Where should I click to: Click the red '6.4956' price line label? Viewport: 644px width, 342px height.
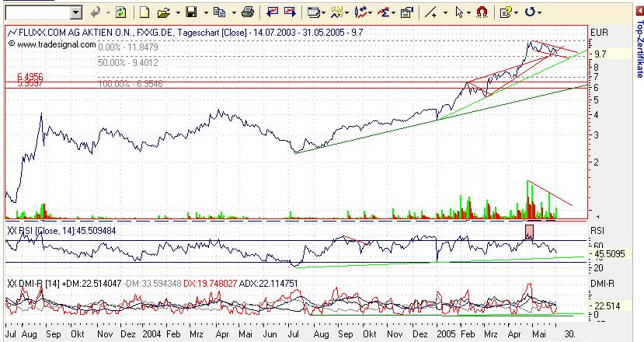click(30, 77)
